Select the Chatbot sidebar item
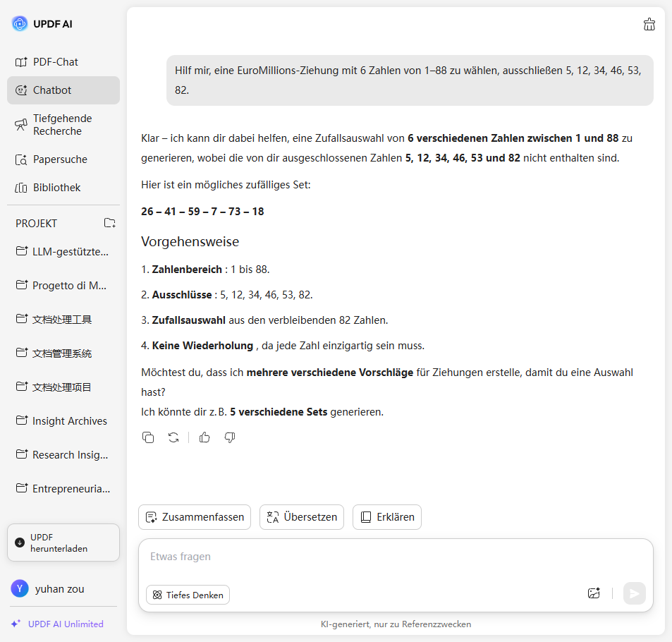 pyautogui.click(x=63, y=90)
